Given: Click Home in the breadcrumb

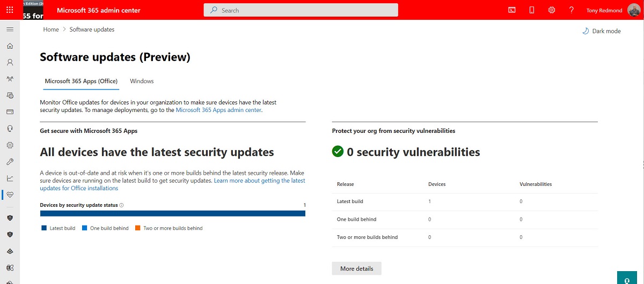Looking at the screenshot, I should pyautogui.click(x=51, y=29).
